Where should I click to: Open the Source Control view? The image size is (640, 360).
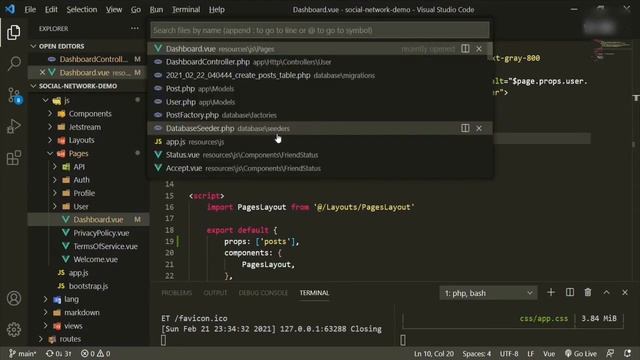tap(14, 96)
